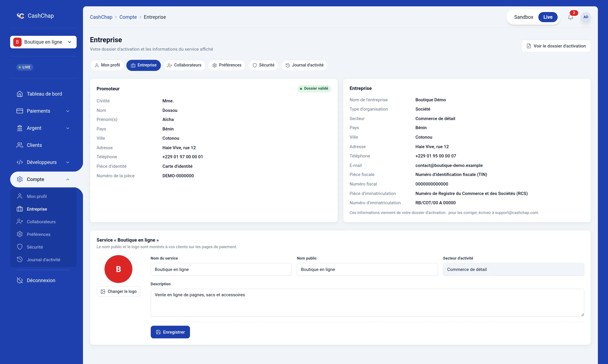The image size is (608, 364).
Task: Click the LIVE status badge in sidebar
Action: (x=25, y=67)
